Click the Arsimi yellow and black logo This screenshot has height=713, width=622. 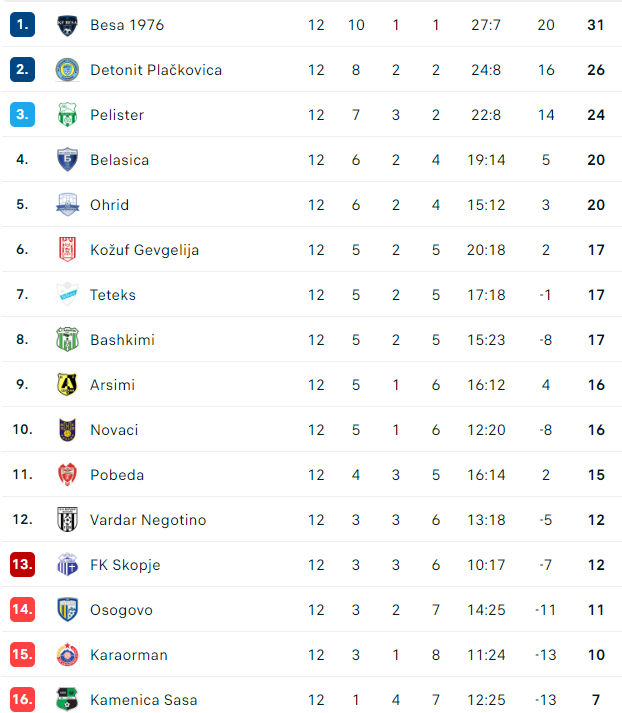[x=67, y=385]
